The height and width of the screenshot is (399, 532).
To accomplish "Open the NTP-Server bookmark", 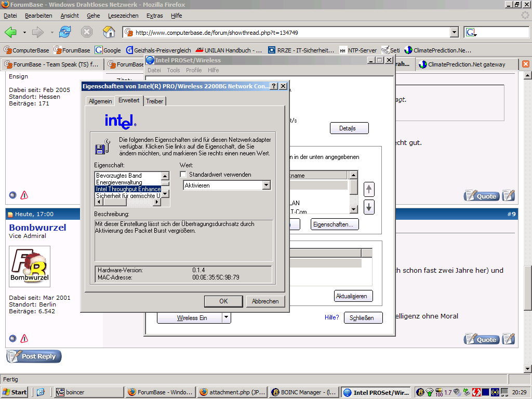I will click(358, 50).
